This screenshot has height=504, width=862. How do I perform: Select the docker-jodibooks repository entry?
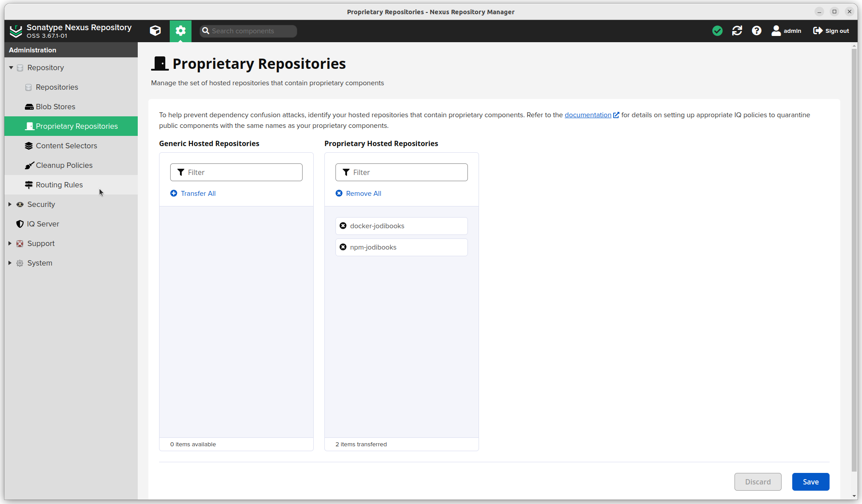402,226
